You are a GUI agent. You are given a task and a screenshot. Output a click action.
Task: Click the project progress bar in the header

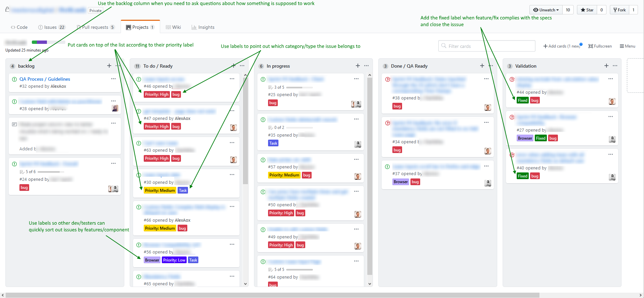(48, 42)
